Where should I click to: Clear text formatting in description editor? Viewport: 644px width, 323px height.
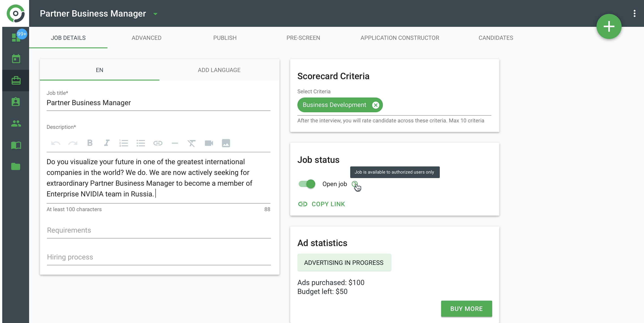click(191, 143)
